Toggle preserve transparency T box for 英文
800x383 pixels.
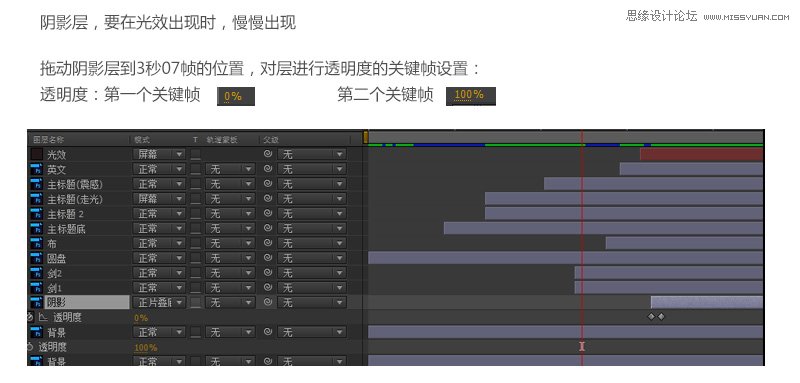[x=196, y=169]
